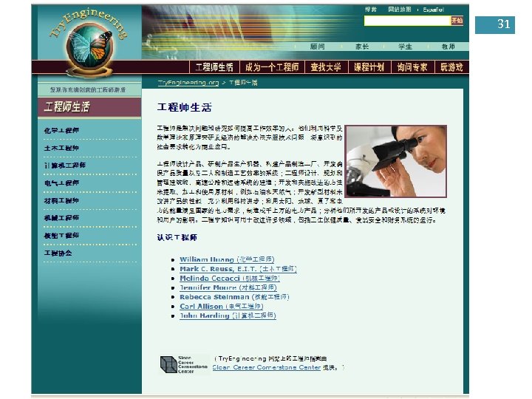Image resolution: width=532 pixels, height=399 pixels.
Task: Click the microscope engineer photo
Action: [x=395, y=161]
